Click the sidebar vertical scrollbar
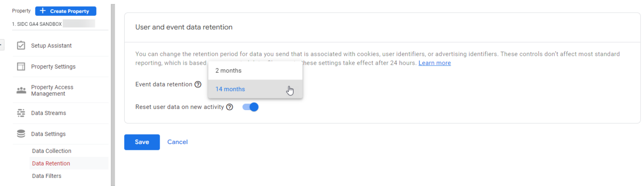This screenshot has width=644, height=186. pos(113,89)
